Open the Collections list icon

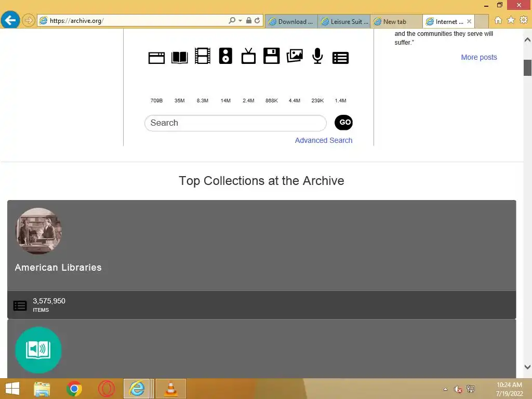pos(340,58)
